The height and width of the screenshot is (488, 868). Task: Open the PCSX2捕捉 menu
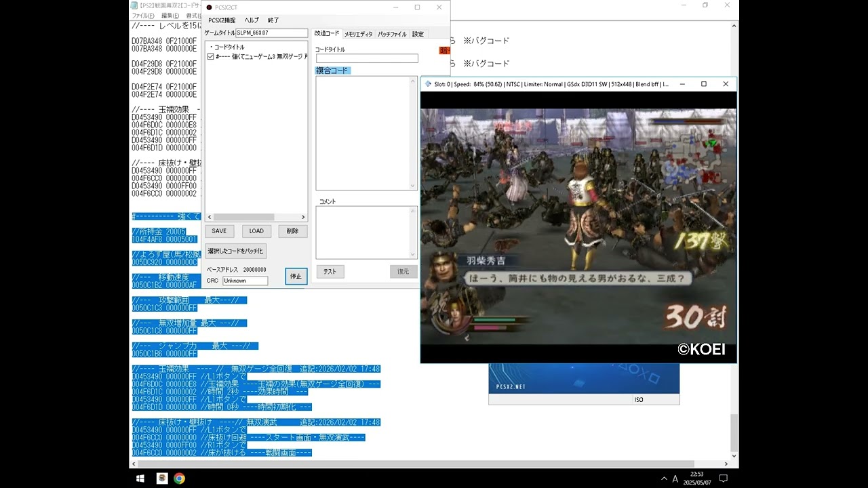pos(222,20)
